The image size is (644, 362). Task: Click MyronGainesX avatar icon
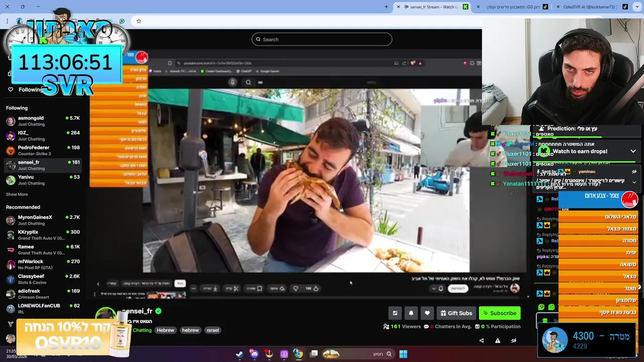click(x=10, y=220)
